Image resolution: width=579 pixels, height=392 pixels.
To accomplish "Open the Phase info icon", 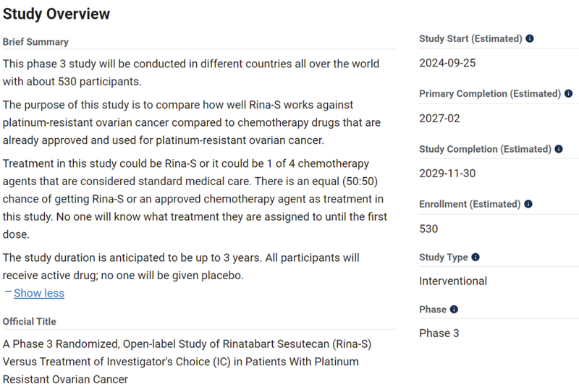I will (x=454, y=310).
